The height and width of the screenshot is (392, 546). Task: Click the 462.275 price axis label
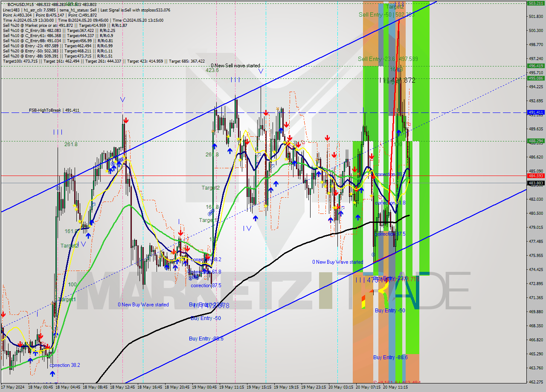[536, 382]
